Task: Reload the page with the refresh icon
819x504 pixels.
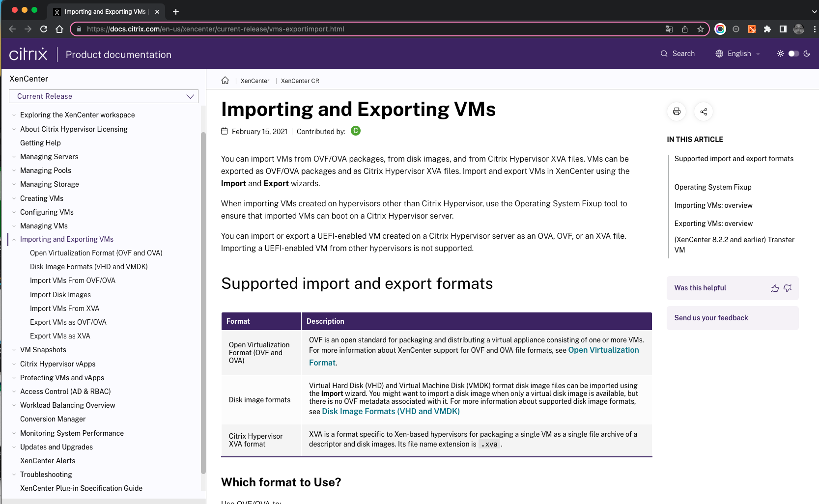Action: (44, 29)
